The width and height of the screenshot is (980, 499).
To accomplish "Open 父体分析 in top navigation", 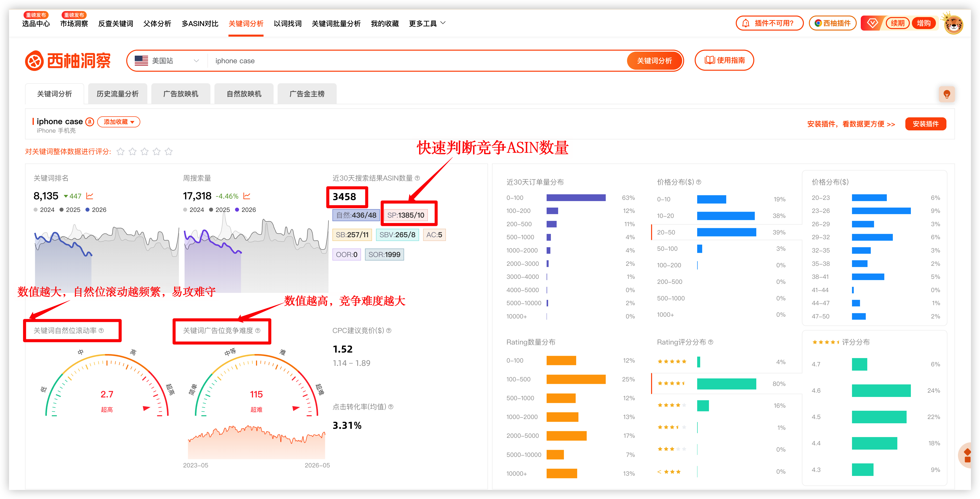I will pyautogui.click(x=157, y=24).
